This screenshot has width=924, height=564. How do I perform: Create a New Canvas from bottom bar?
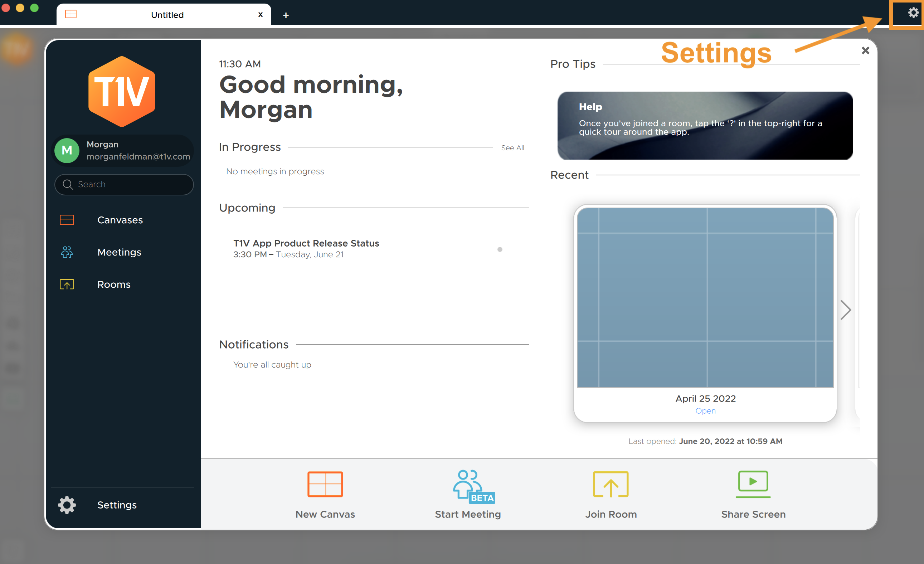tap(325, 484)
